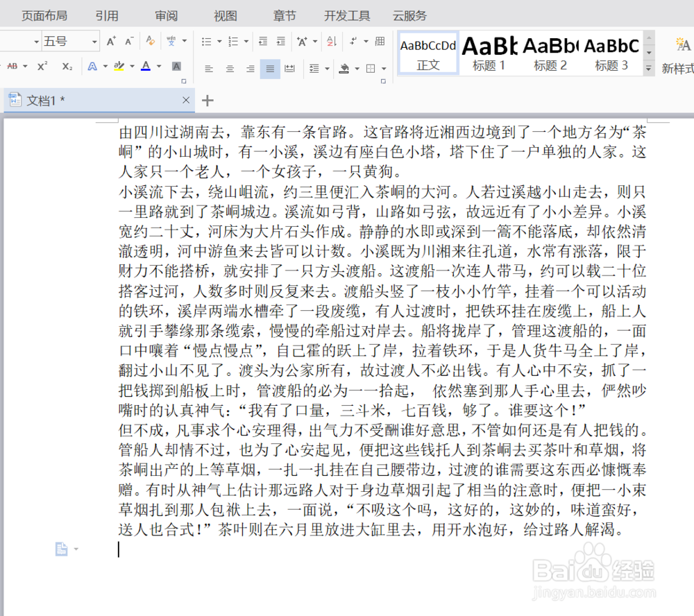
Task: Expand numbering style dropdown
Action: click(x=246, y=42)
